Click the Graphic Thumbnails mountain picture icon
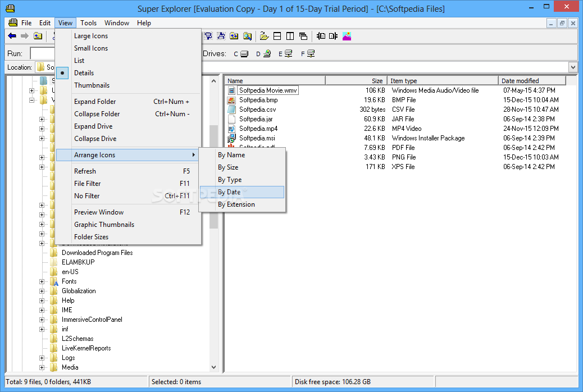Screen dimensions: 583x392 coord(347,36)
